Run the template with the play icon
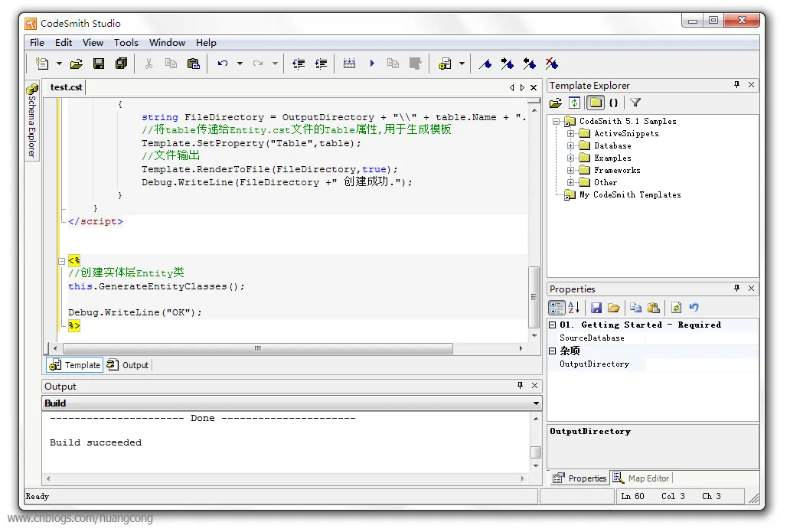The image size is (790, 532). click(x=372, y=64)
